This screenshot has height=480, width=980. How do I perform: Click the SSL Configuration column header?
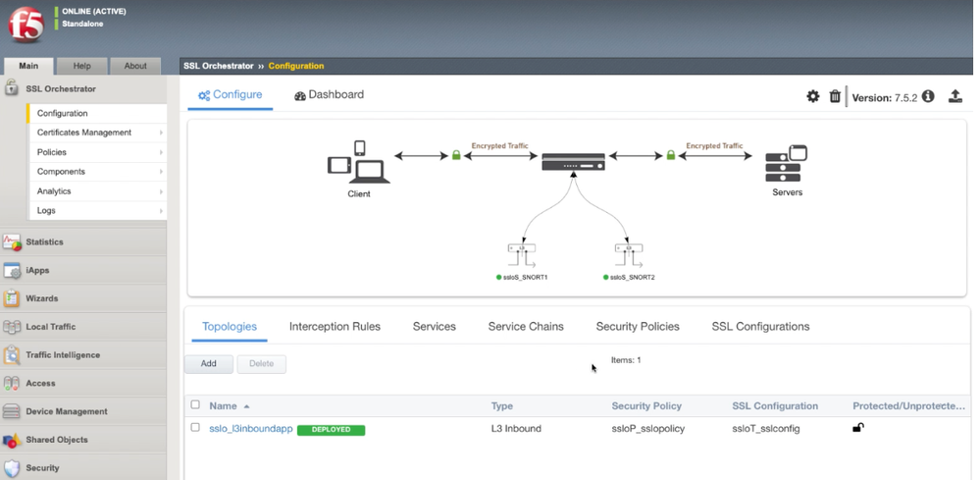tap(775, 406)
